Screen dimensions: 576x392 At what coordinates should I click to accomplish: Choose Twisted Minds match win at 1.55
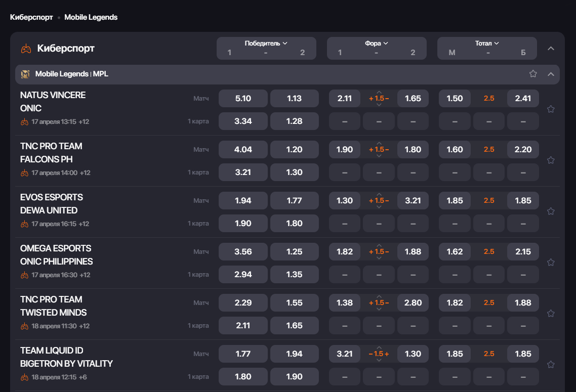294,302
